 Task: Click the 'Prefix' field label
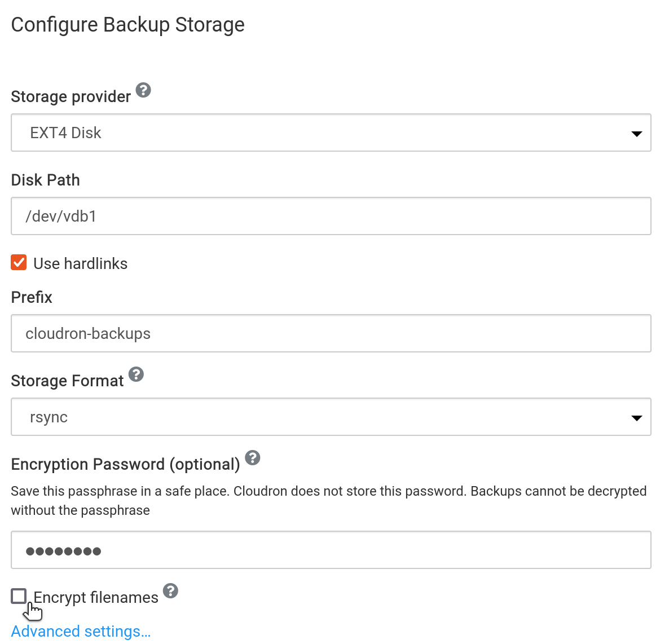(32, 298)
